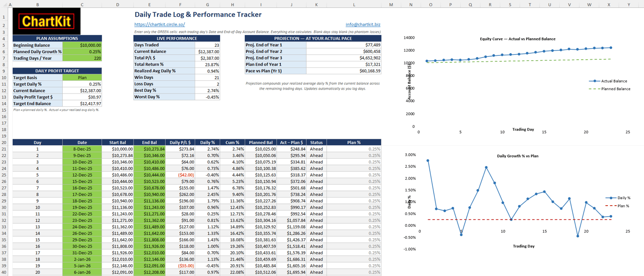Screen dimensions: 644x276
Task: Select the row 20 header
Action: (x=4, y=143)
